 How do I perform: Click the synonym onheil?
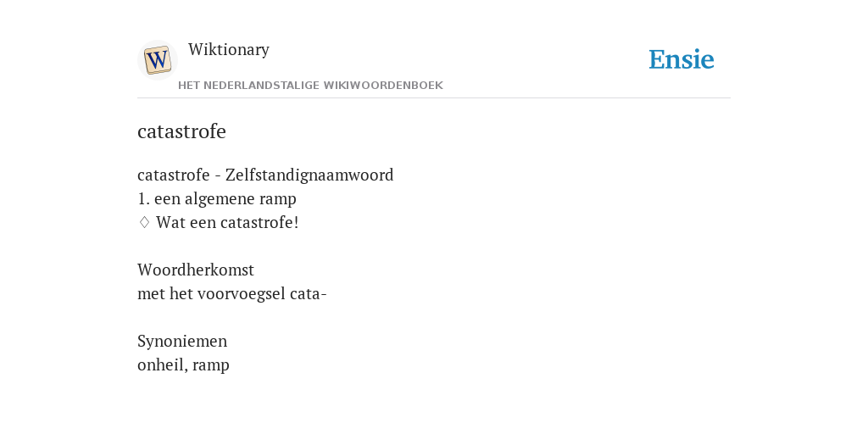161,365
